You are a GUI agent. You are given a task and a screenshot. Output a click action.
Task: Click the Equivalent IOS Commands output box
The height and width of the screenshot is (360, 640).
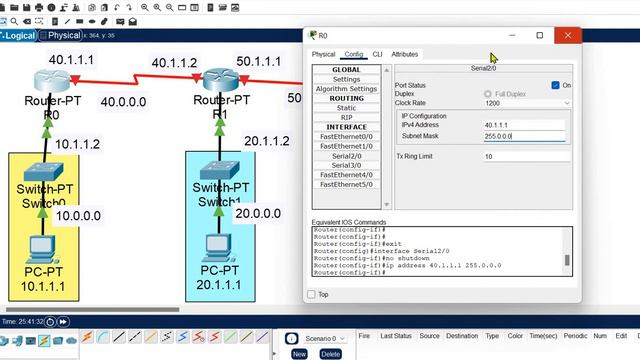click(442, 251)
